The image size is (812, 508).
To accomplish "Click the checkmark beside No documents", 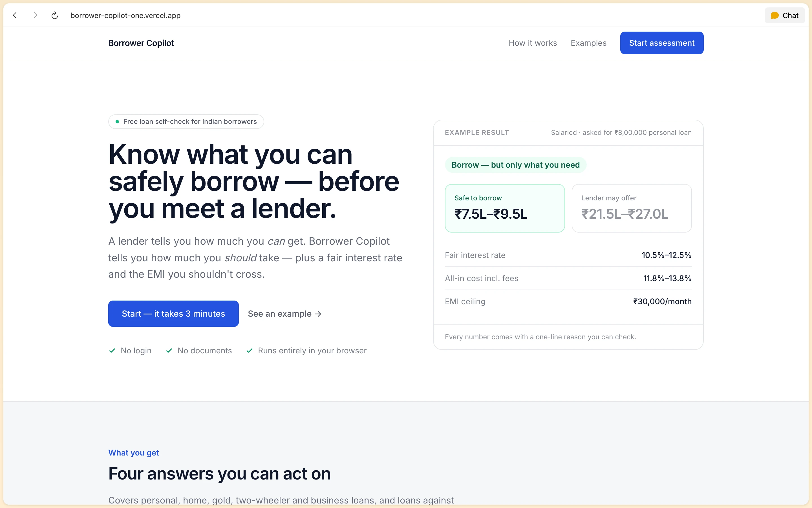I will tap(169, 351).
